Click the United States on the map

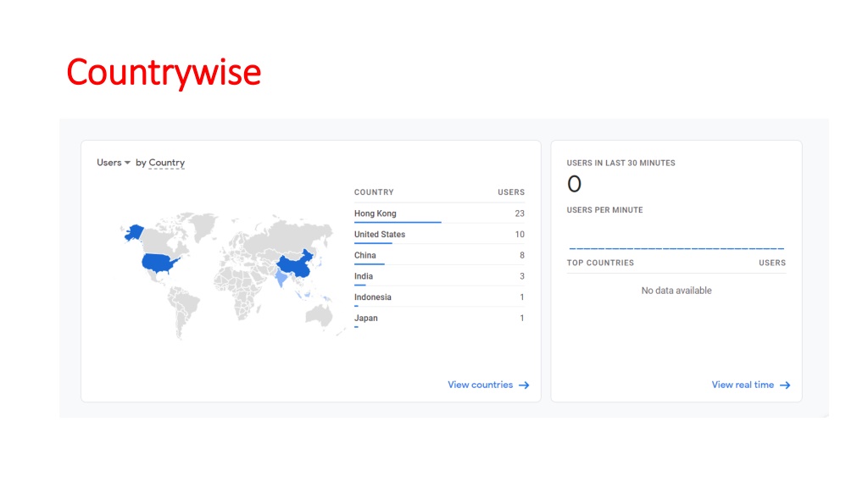click(x=159, y=263)
